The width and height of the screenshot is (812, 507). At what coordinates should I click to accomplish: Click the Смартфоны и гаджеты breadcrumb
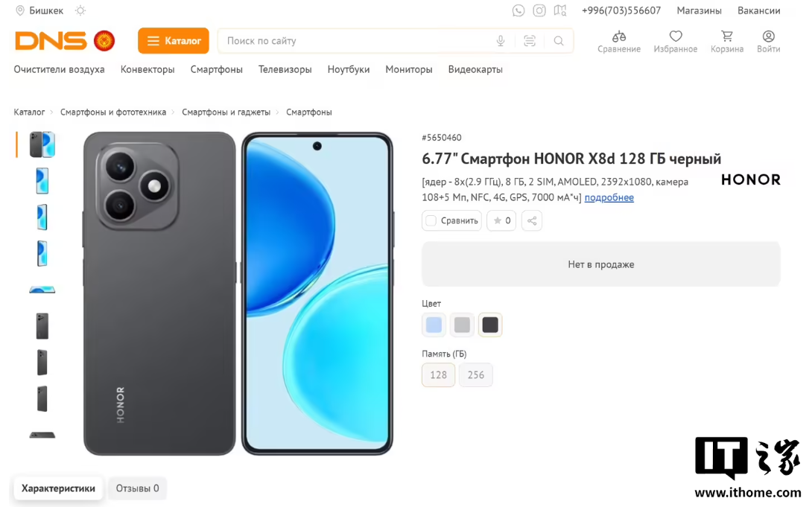pyautogui.click(x=226, y=112)
